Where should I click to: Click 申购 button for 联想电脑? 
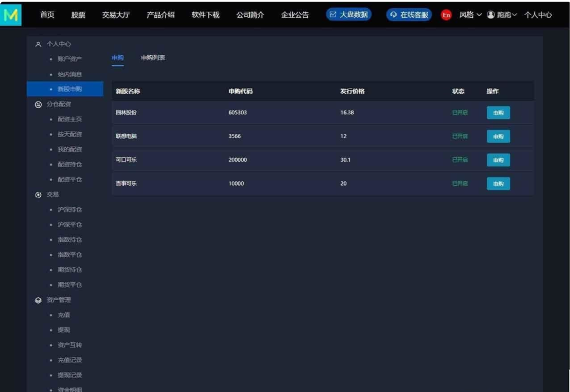point(499,136)
